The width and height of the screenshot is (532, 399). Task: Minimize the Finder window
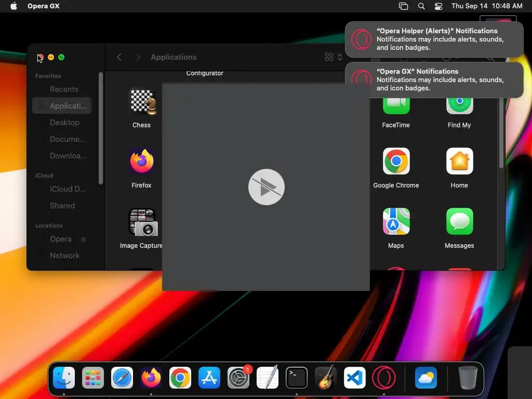(51, 57)
